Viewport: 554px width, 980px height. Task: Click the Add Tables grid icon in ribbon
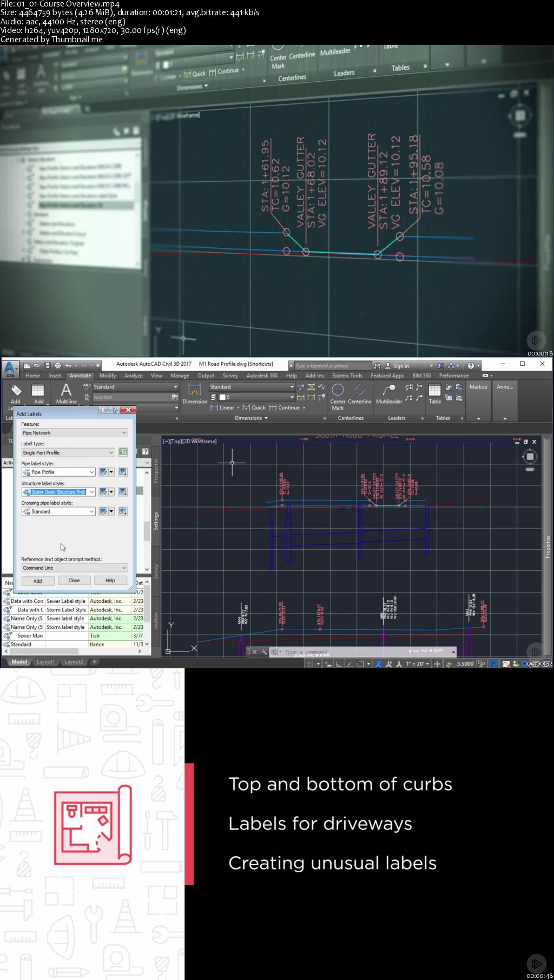pyautogui.click(x=38, y=390)
